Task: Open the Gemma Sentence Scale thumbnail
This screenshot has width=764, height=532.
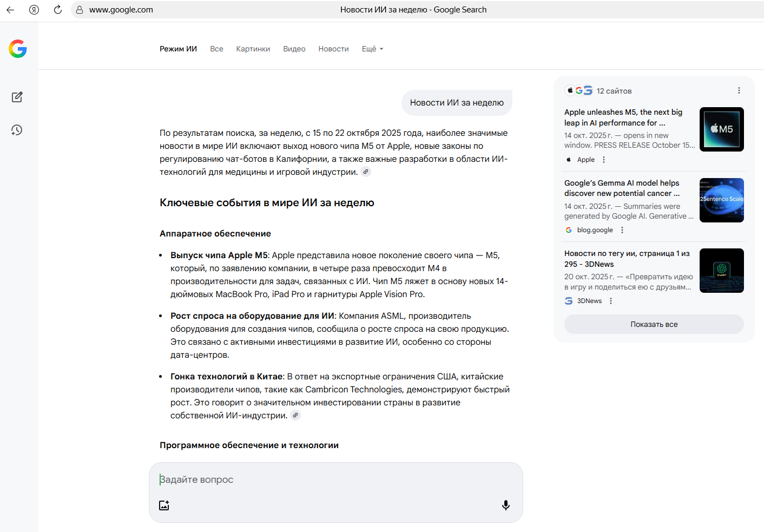Action: coord(722,200)
